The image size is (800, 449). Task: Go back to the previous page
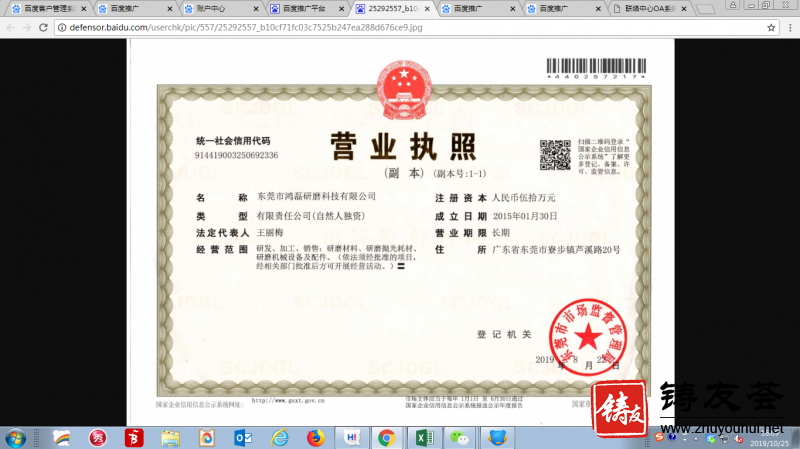click(11, 28)
